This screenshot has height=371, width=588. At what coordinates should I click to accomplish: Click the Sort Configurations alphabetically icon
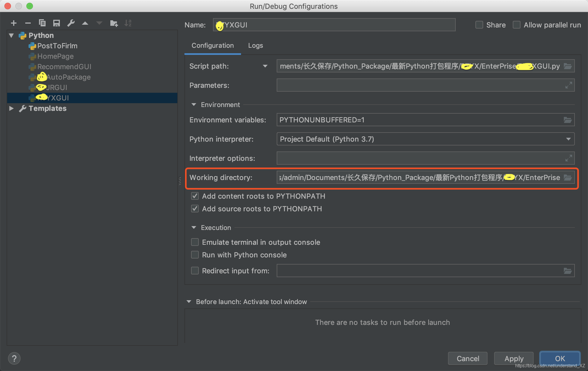point(128,23)
